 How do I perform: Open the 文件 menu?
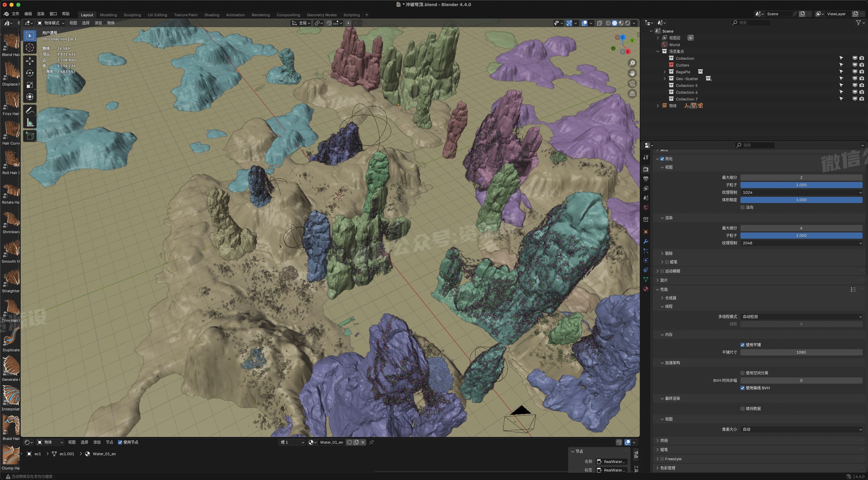tap(16, 14)
